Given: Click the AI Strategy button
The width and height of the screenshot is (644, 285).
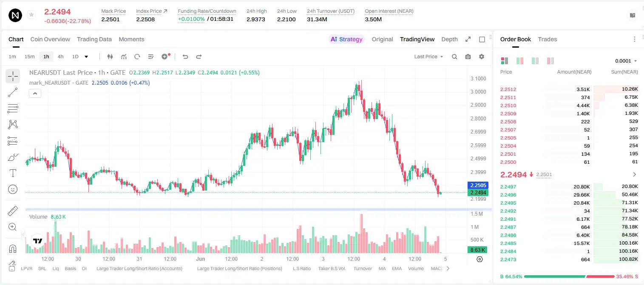Looking at the screenshot, I should (346, 39).
